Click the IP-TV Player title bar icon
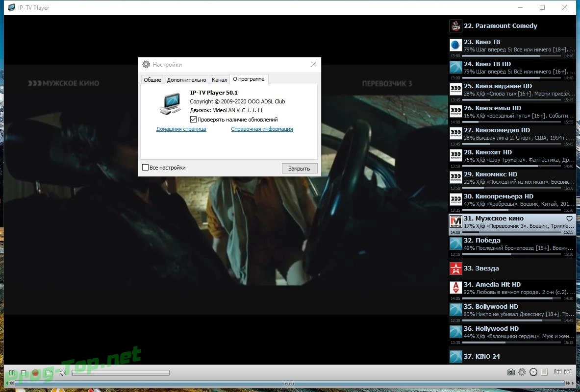The width and height of the screenshot is (580, 392). coord(11,7)
